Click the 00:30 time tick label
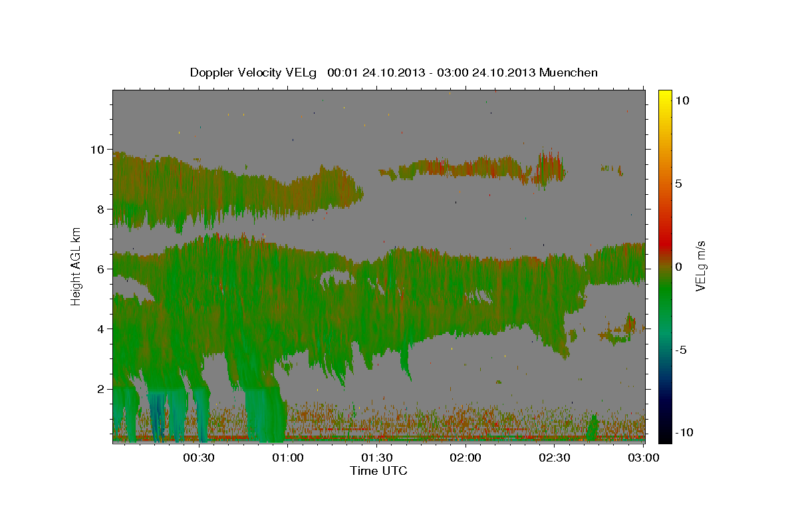Screen dimensions: 798x532 pyautogui.click(x=198, y=458)
